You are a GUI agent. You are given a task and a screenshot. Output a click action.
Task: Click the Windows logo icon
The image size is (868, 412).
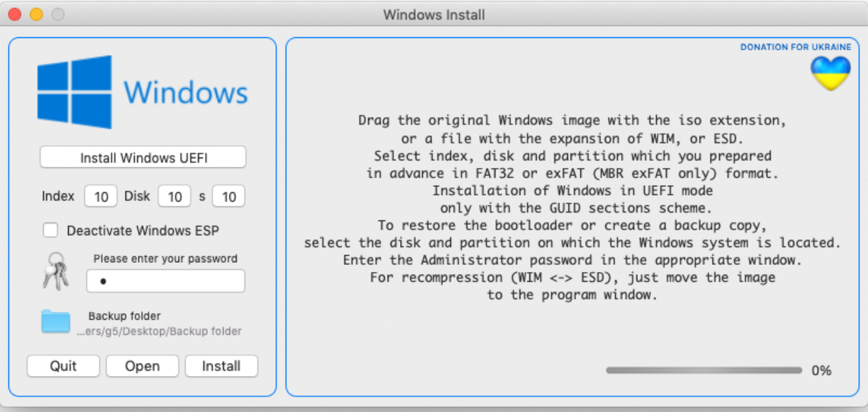[x=75, y=92]
